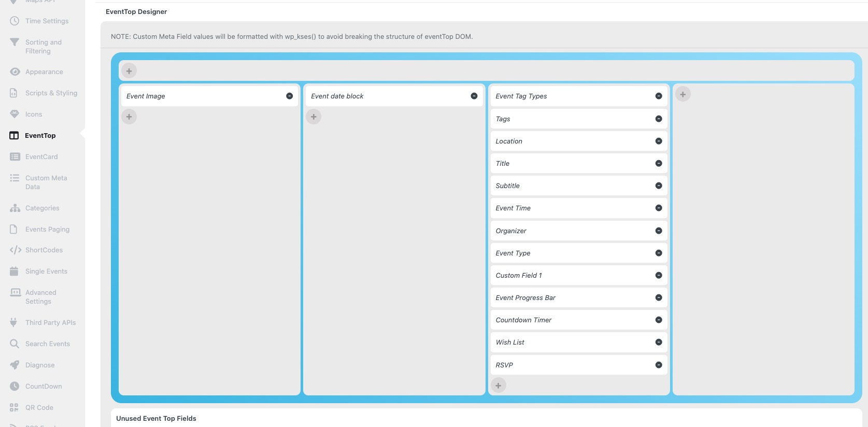Click the QR Code icon
The height and width of the screenshot is (427, 868).
click(14, 407)
